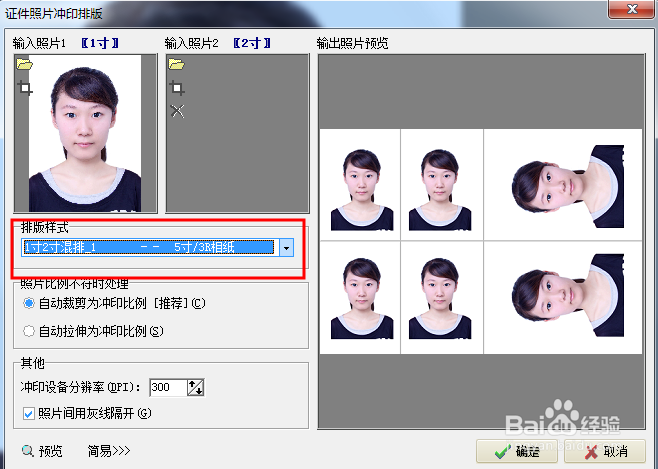
Task: Open folder icon for input photo 2
Action: click(176, 64)
